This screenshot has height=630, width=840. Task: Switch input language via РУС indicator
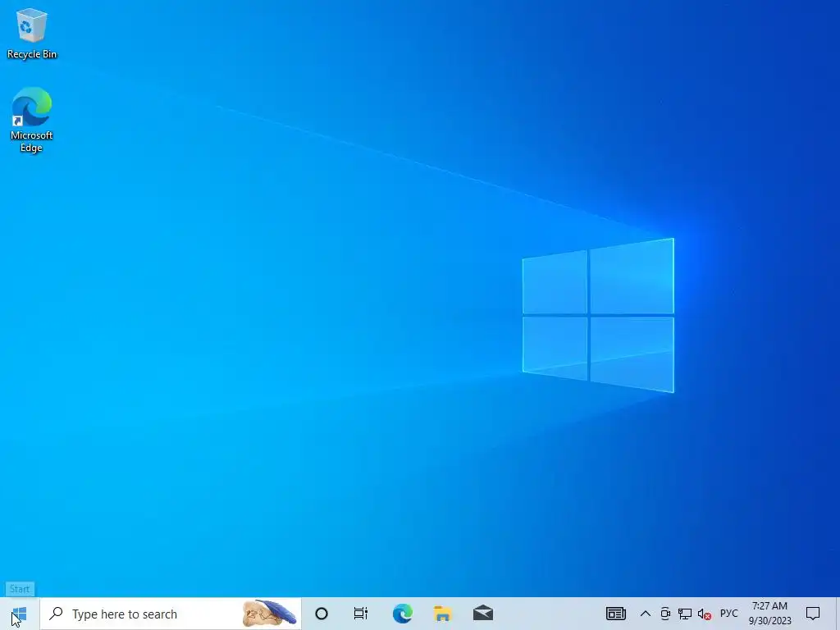pos(728,614)
